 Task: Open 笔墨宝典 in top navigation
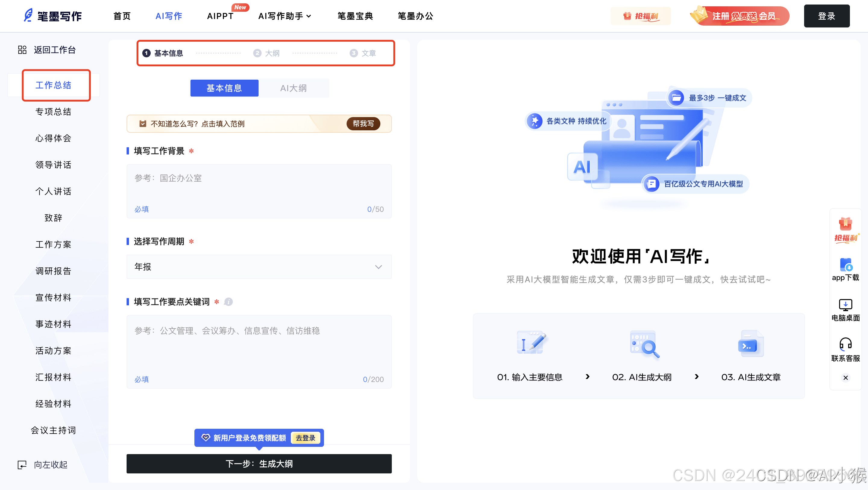(x=355, y=16)
